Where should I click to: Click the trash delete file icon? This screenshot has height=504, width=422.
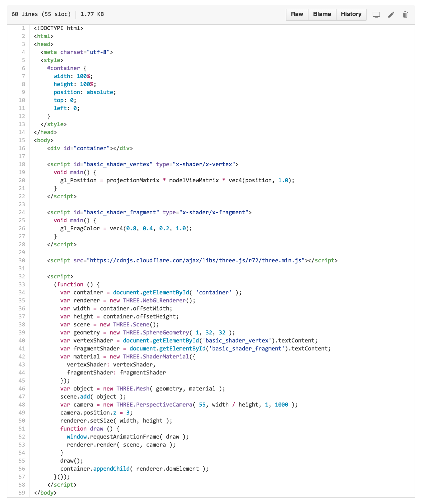pyautogui.click(x=405, y=14)
